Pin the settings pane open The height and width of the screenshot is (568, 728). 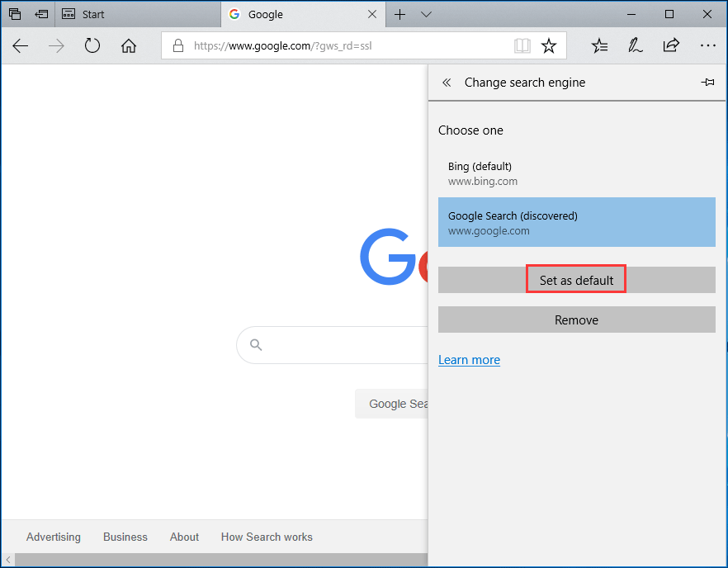click(x=707, y=83)
